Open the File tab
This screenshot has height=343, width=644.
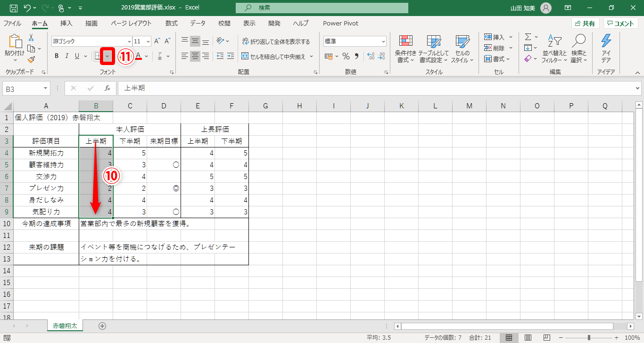pos(12,23)
